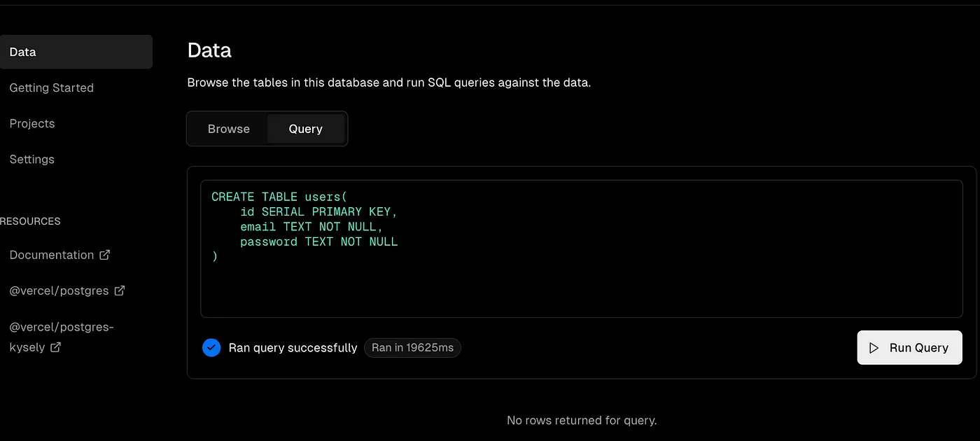980x441 pixels.
Task: Go to Getting Started in sidebar
Action: click(x=51, y=87)
